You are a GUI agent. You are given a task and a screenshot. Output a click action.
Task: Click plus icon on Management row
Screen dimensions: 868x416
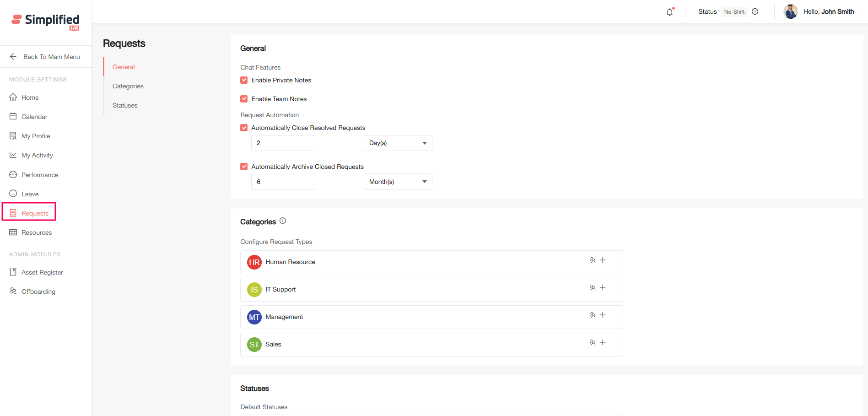[x=603, y=315]
